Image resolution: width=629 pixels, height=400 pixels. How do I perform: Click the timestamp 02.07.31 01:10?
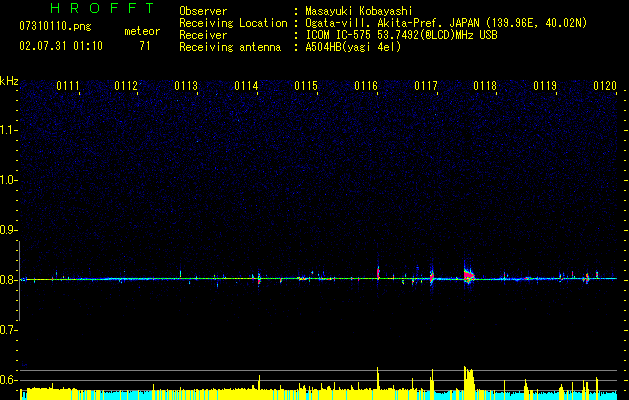point(61,46)
